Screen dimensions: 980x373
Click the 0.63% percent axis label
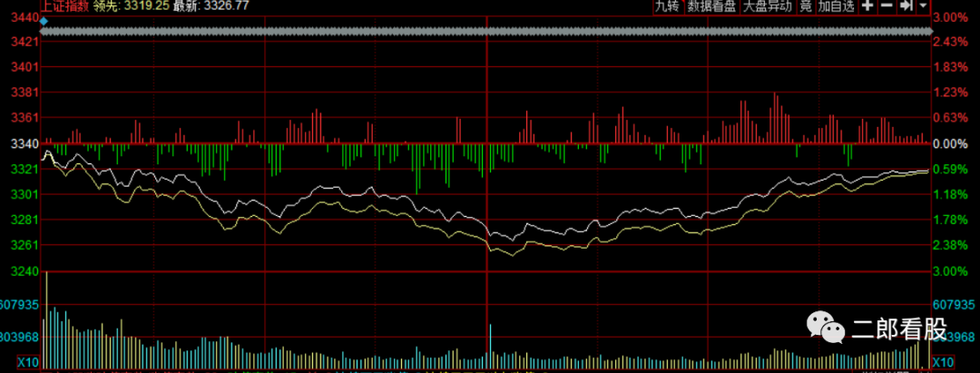[950, 118]
